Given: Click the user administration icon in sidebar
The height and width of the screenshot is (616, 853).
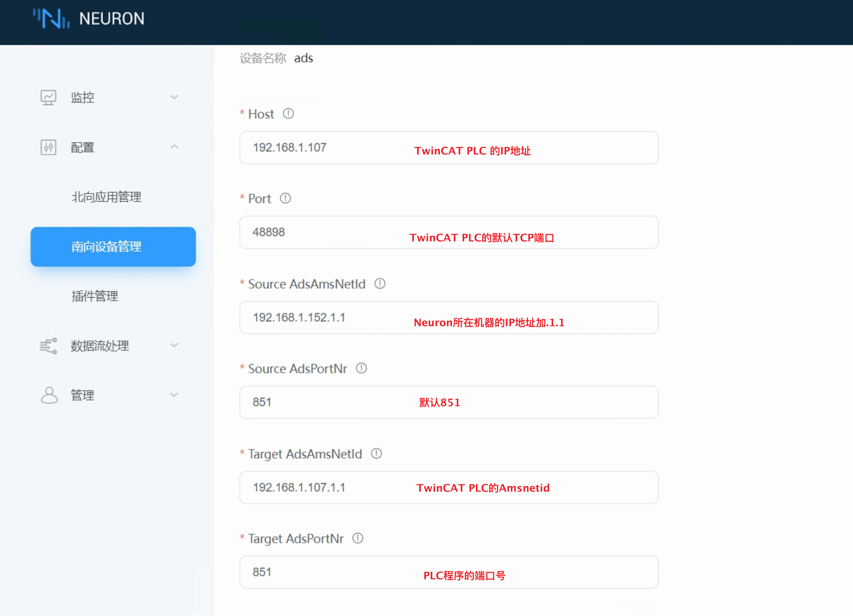Looking at the screenshot, I should pyautogui.click(x=49, y=395).
